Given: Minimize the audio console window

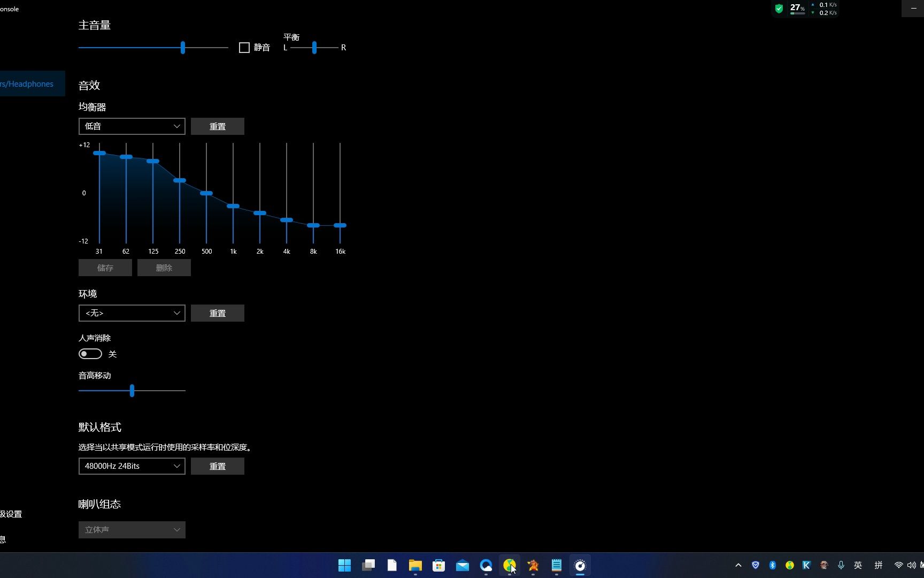Looking at the screenshot, I should tap(913, 9).
